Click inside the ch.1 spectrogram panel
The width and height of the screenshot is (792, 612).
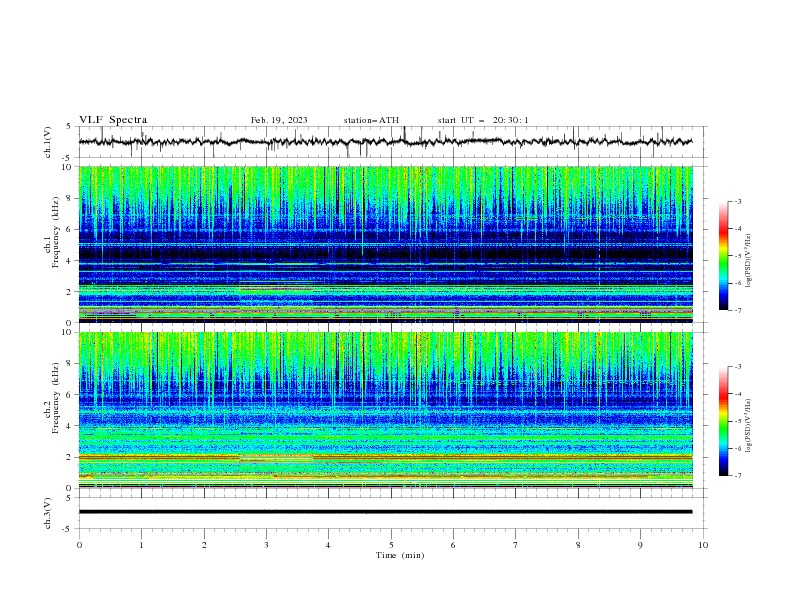click(x=385, y=244)
